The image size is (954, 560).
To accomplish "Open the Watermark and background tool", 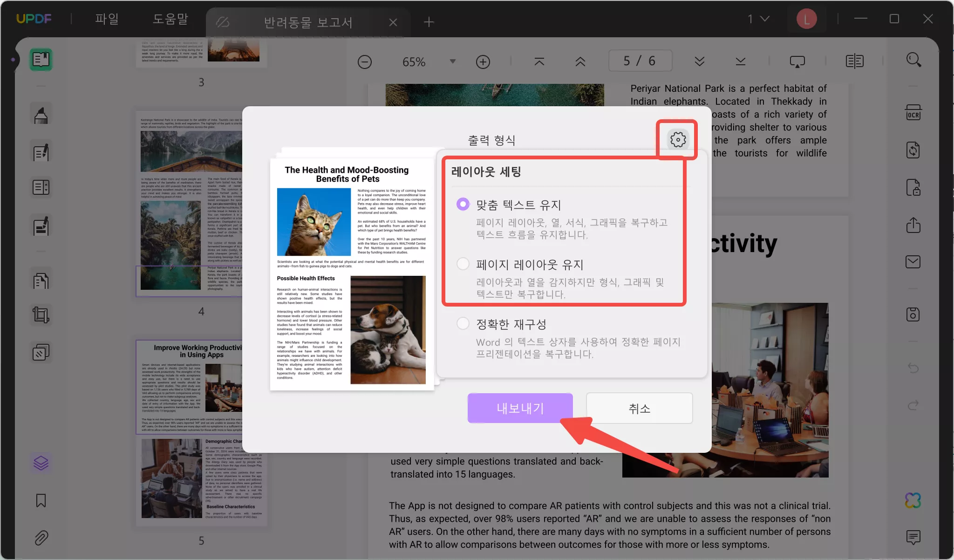I will tap(41, 353).
